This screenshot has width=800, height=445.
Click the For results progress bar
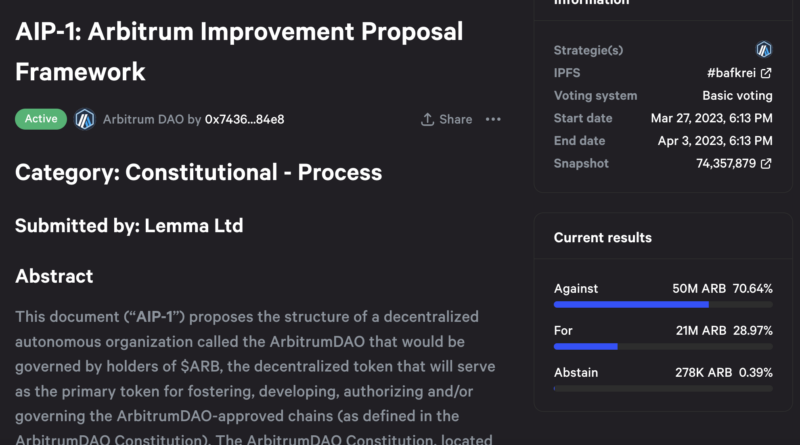click(x=663, y=346)
